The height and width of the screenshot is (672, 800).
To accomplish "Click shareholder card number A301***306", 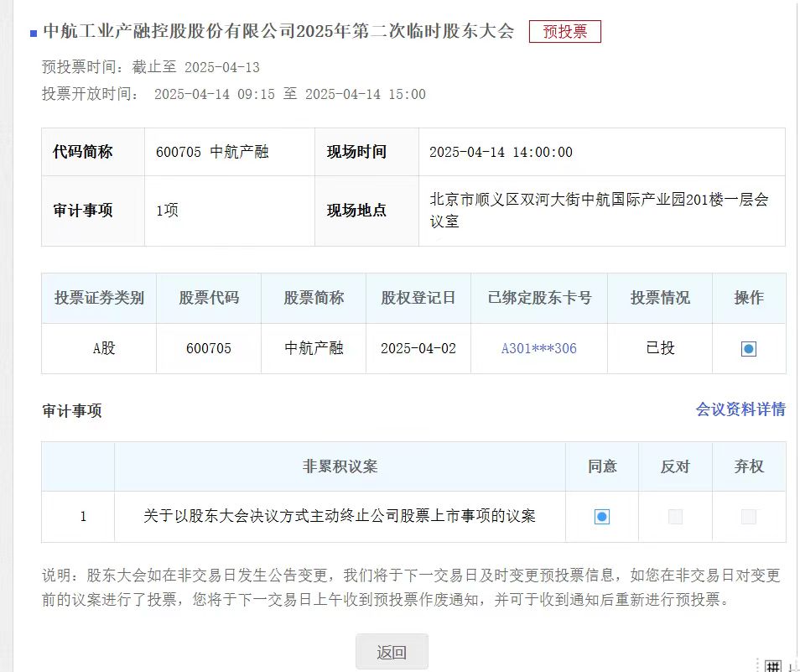I will [x=538, y=348].
